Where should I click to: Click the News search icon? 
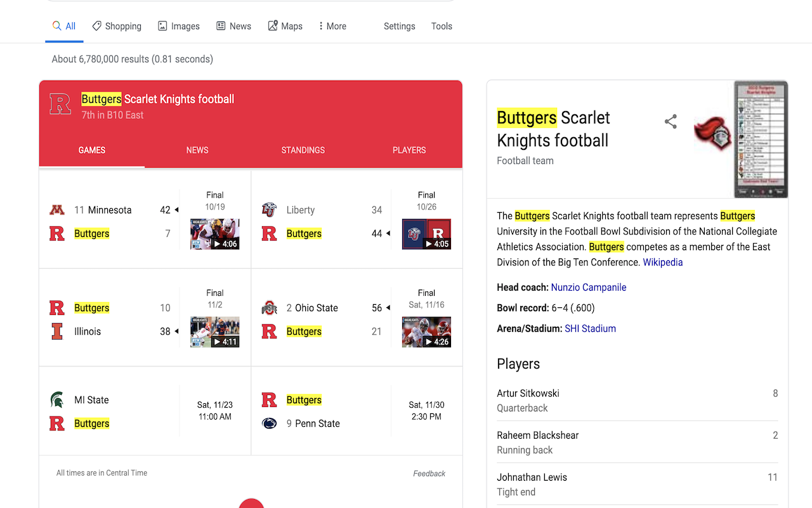(221, 26)
